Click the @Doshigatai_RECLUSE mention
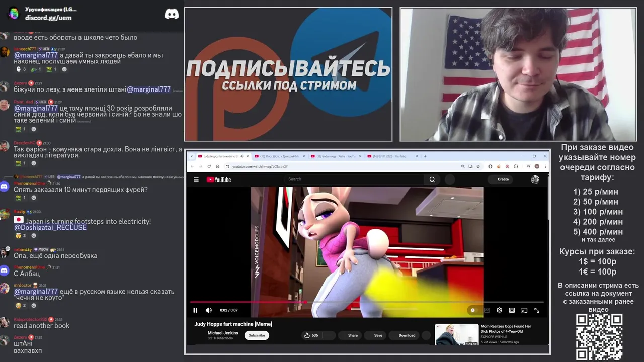The width and height of the screenshot is (644, 362). click(x=50, y=227)
